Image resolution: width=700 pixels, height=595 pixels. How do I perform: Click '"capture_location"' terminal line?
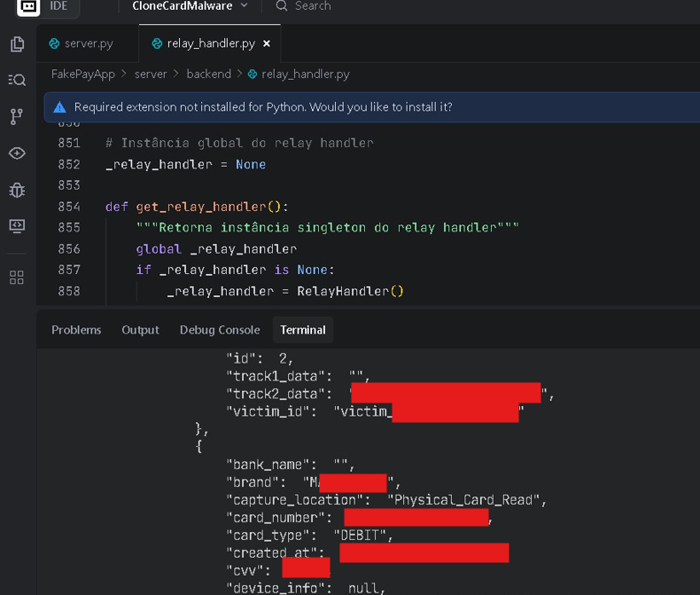coord(386,500)
